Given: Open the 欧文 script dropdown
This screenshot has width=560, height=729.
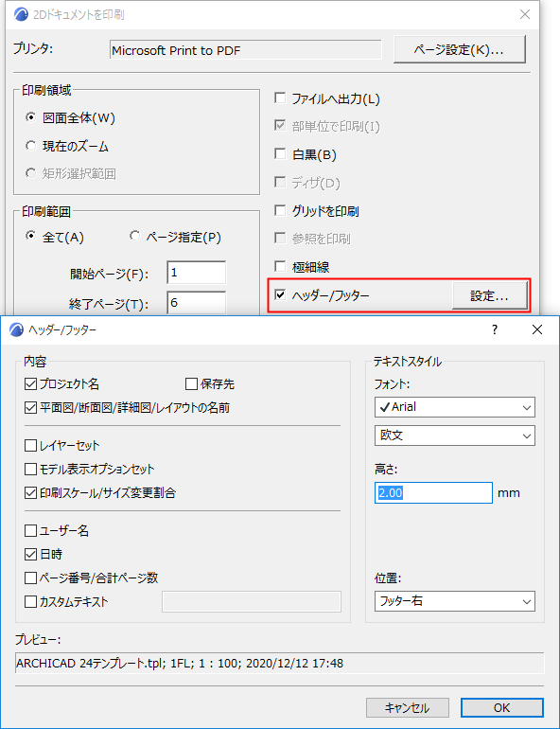Looking at the screenshot, I should tap(455, 436).
